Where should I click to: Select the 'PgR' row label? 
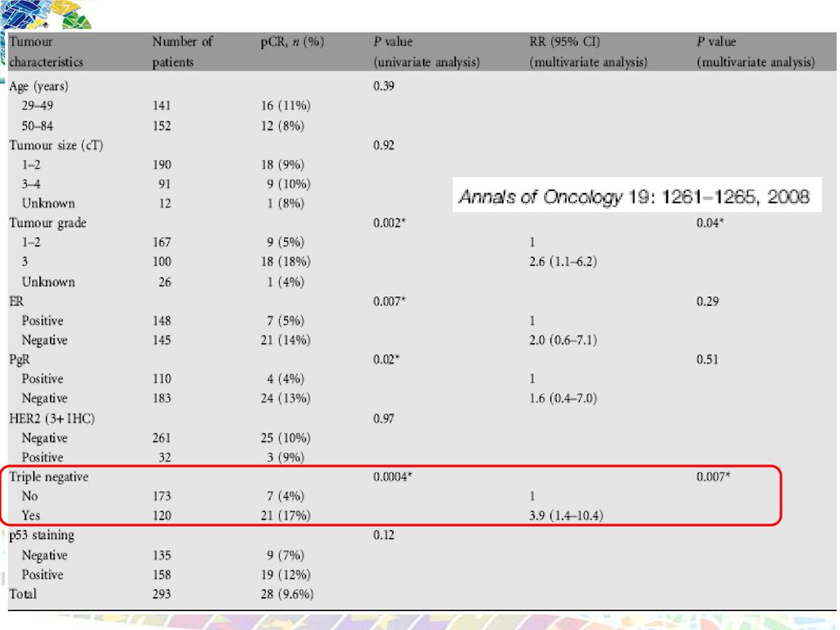(20, 359)
